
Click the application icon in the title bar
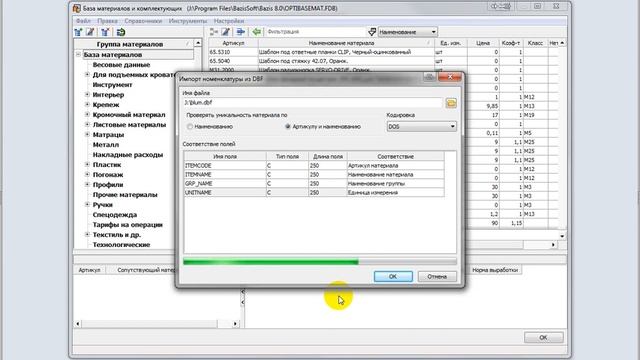(x=77, y=8)
